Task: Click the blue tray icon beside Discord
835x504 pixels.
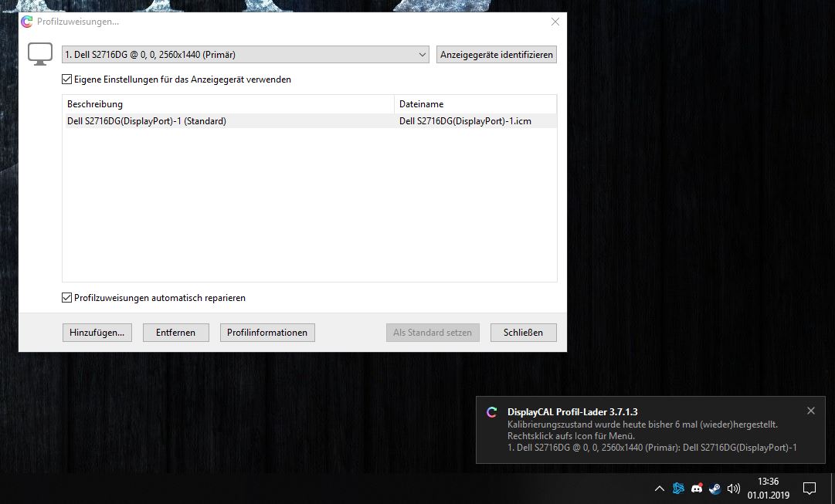Action: [678, 488]
